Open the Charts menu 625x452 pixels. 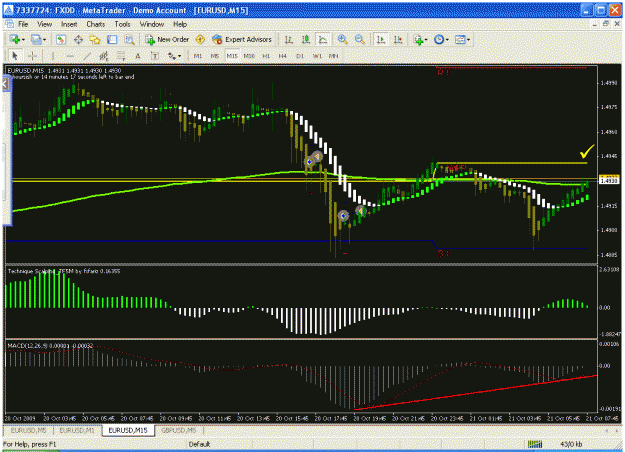click(96, 24)
